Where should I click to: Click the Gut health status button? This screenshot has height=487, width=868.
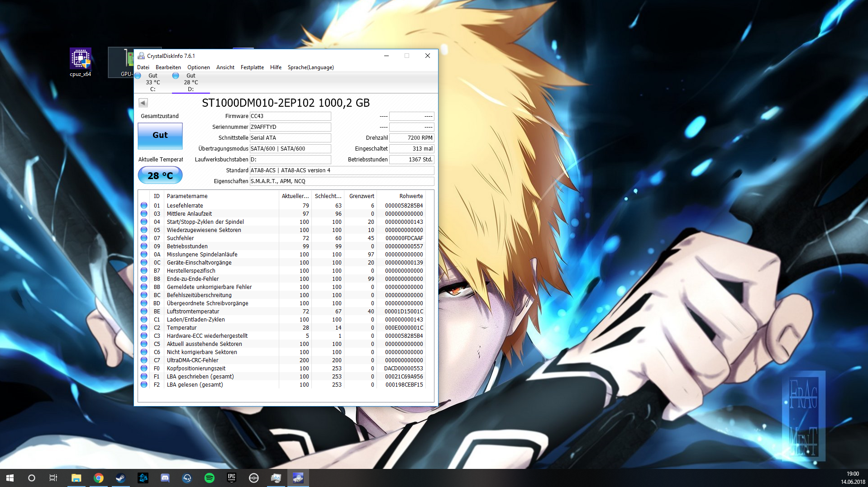pyautogui.click(x=160, y=136)
